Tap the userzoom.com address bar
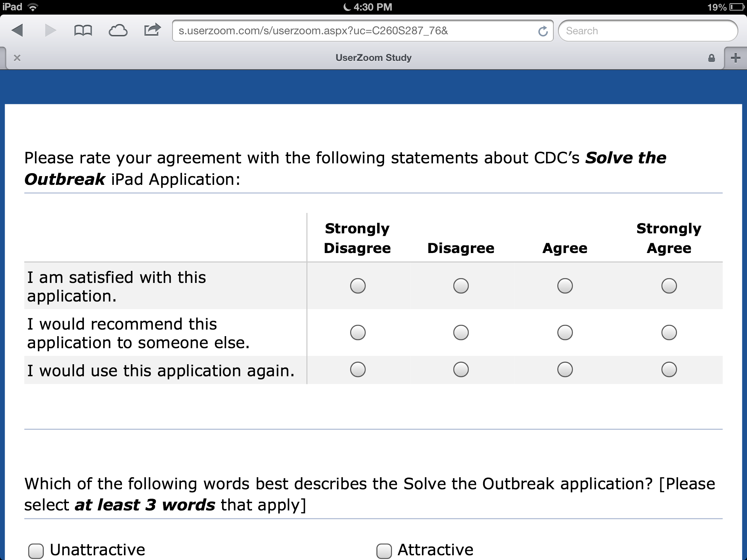The height and width of the screenshot is (560, 747). click(x=350, y=31)
